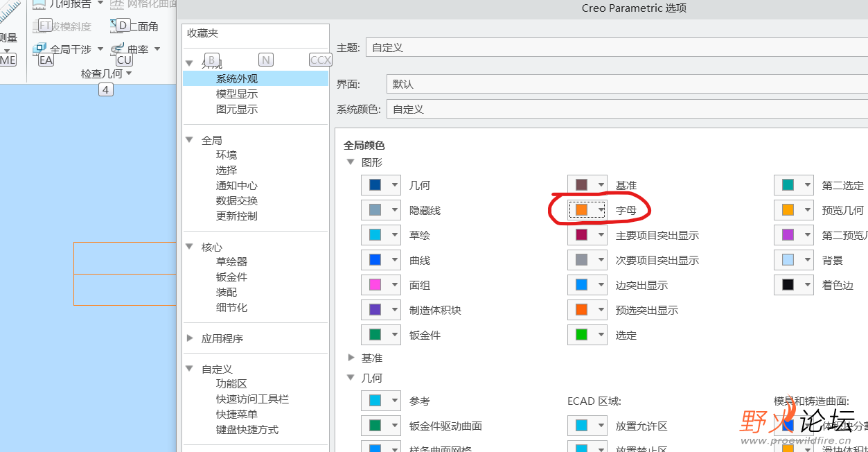Screen dimensions: 868x452
Task: Expand the 基准 color group
Action: pos(351,358)
